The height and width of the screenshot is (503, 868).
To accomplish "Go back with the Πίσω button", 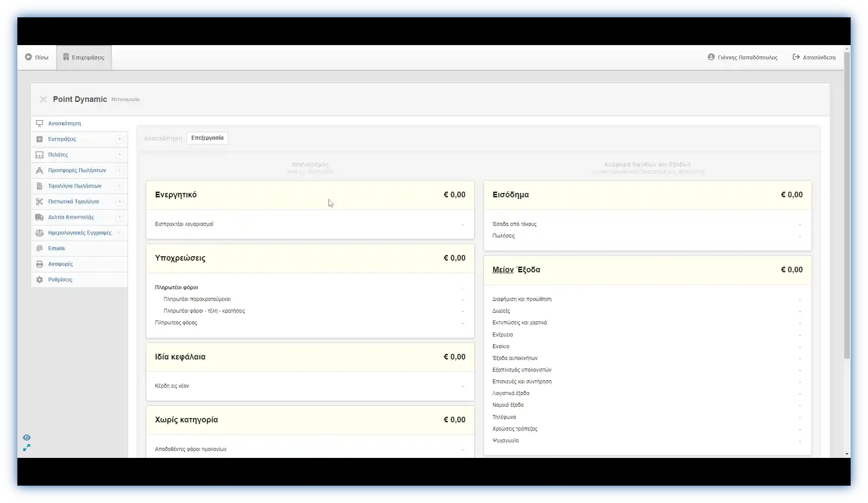I will click(x=37, y=57).
